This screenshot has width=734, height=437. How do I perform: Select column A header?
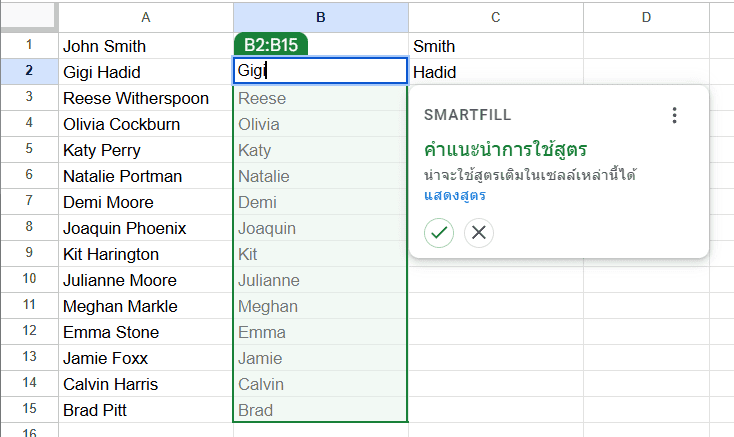(146, 17)
